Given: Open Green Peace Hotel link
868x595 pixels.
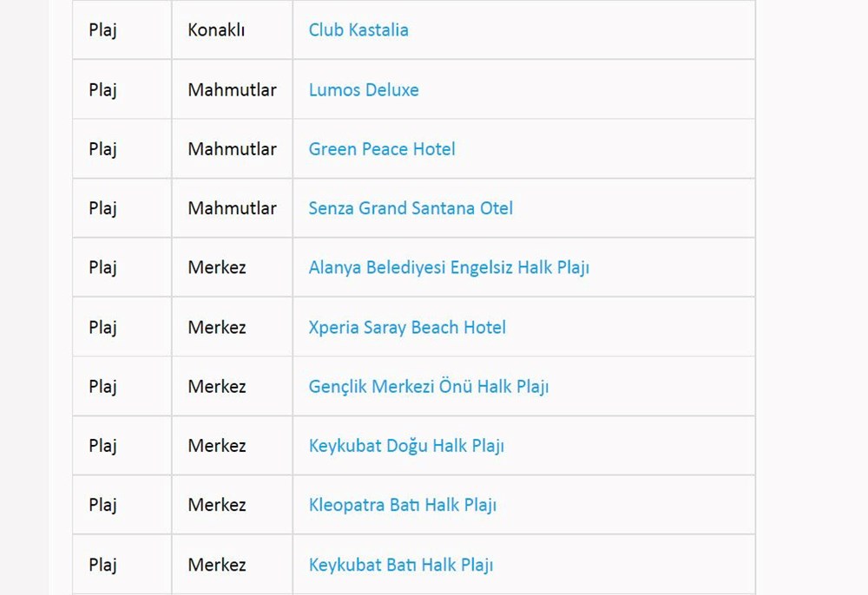Looking at the screenshot, I should pos(382,149).
